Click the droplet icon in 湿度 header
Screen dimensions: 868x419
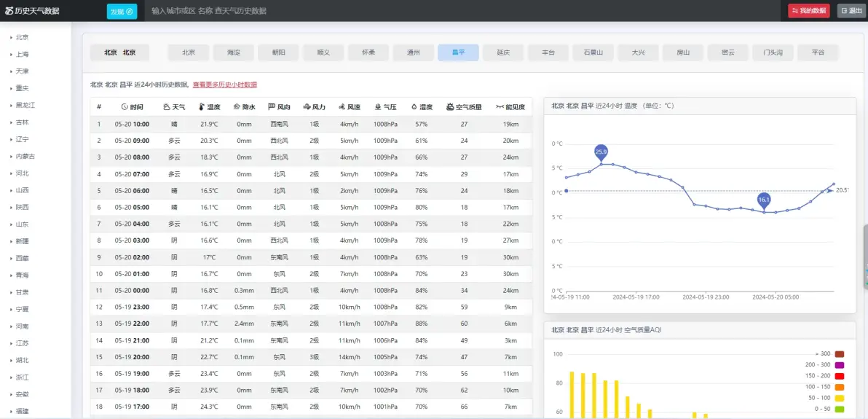point(414,107)
